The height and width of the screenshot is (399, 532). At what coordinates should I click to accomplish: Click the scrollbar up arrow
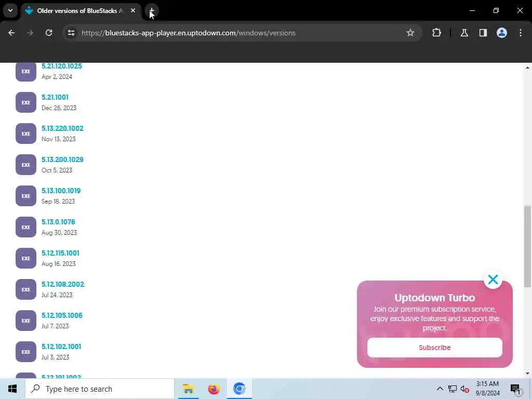(x=527, y=68)
